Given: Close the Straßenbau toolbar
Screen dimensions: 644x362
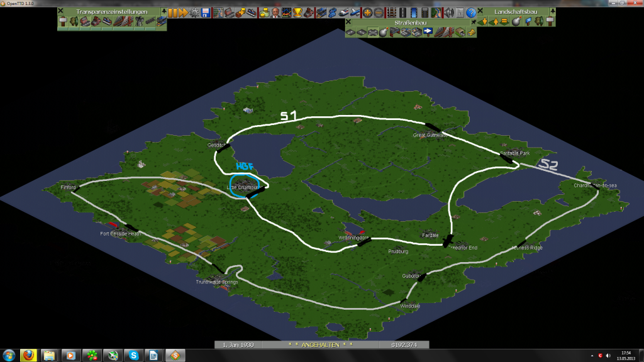Looking at the screenshot, I should point(348,22).
